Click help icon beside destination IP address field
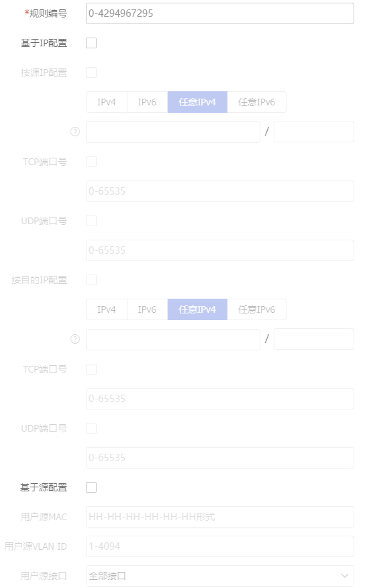This screenshot has height=588, width=369. 75,339
